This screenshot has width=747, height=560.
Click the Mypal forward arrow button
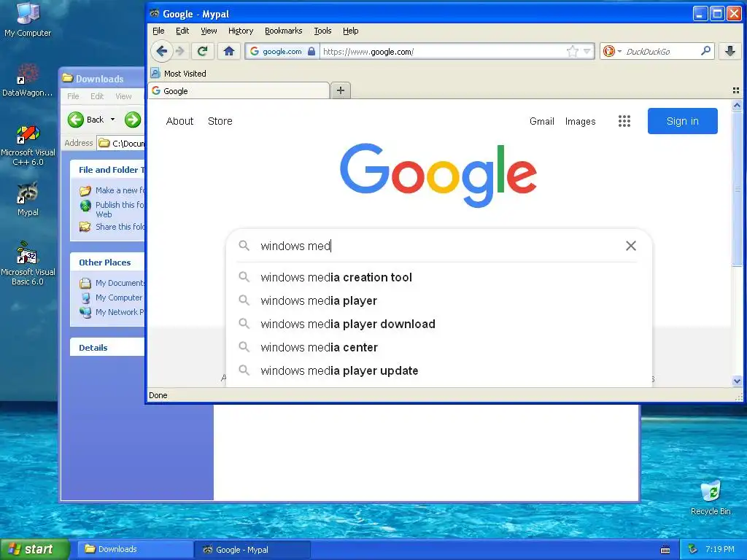179,51
